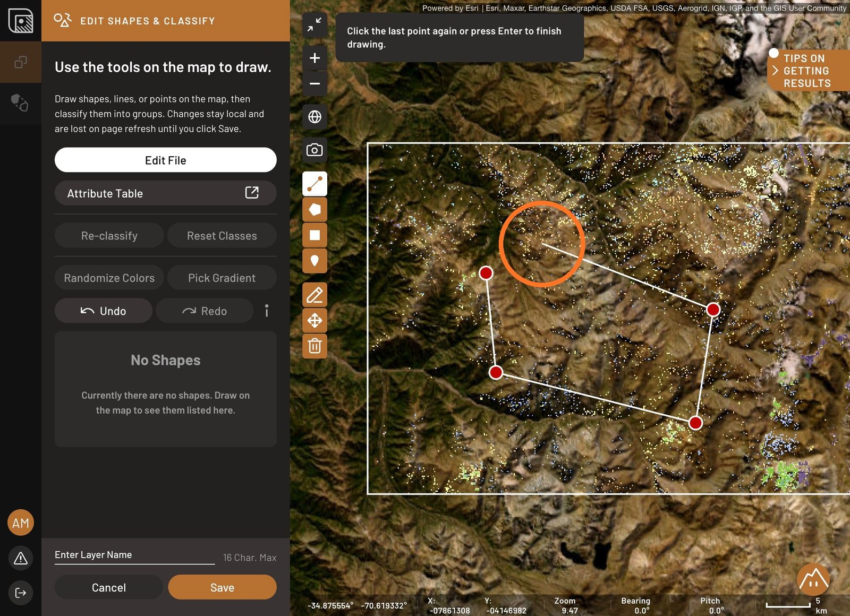
Task: Click the delete trash tool
Action: [314, 346]
